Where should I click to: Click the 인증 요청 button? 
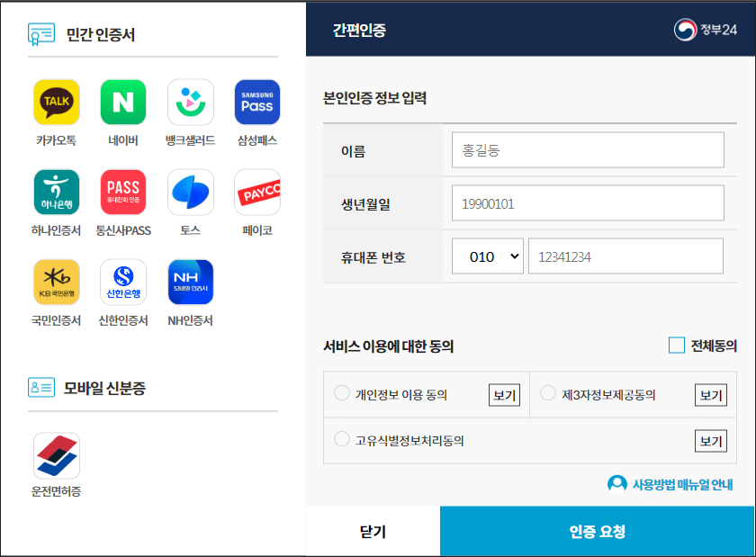coord(597,531)
